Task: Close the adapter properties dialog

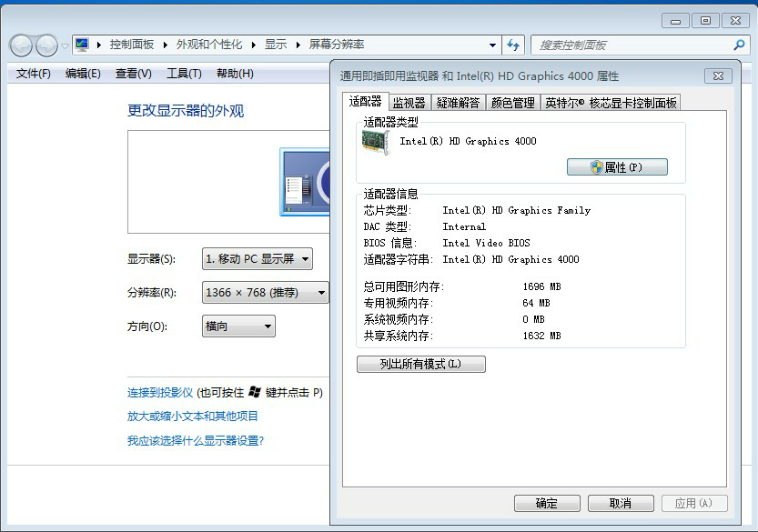Action: click(718, 75)
